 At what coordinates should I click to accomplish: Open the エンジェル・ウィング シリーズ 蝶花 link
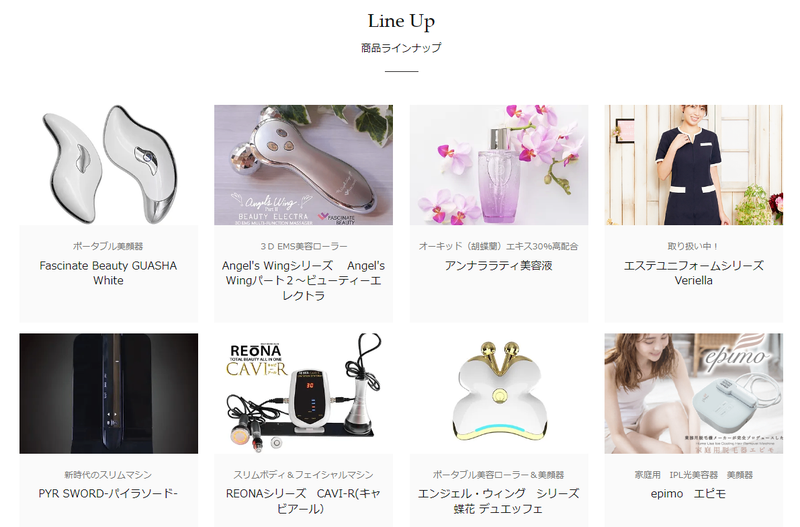click(498, 501)
